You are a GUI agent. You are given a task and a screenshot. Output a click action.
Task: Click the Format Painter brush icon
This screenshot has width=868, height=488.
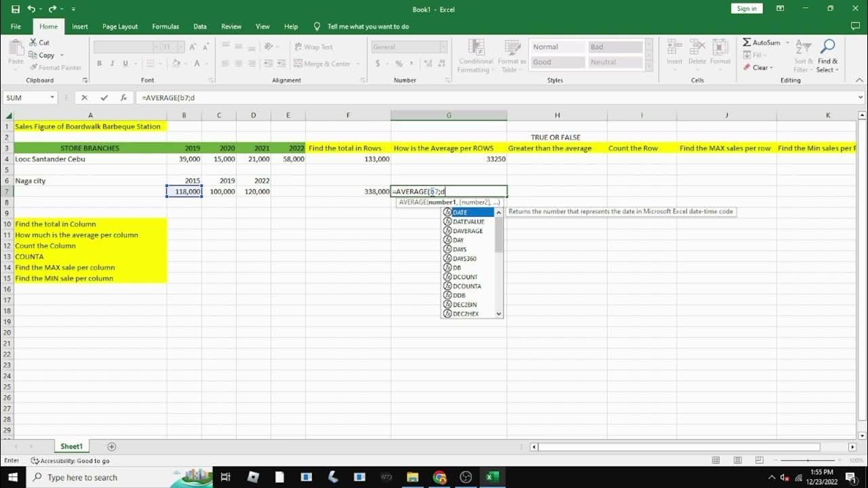coord(33,67)
